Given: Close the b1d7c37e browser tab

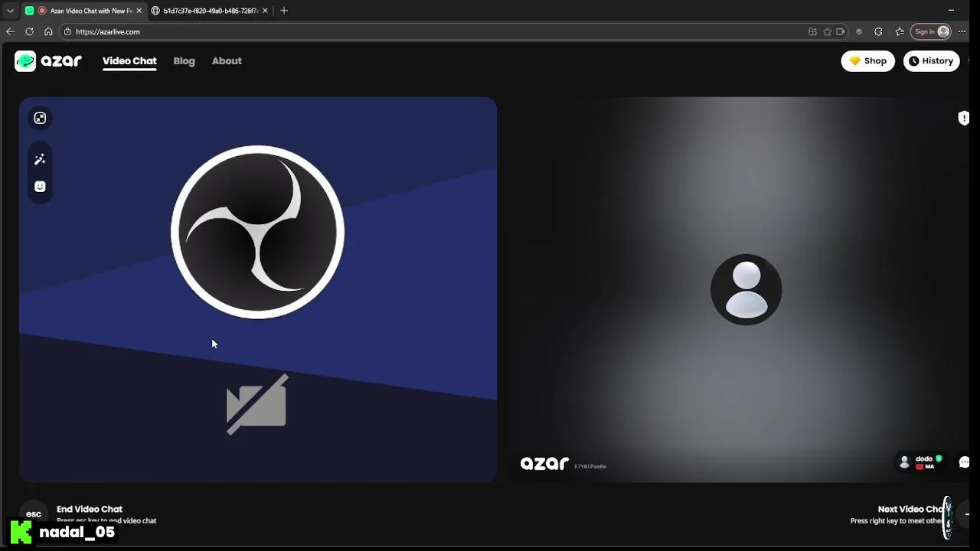Looking at the screenshot, I should click(x=265, y=11).
